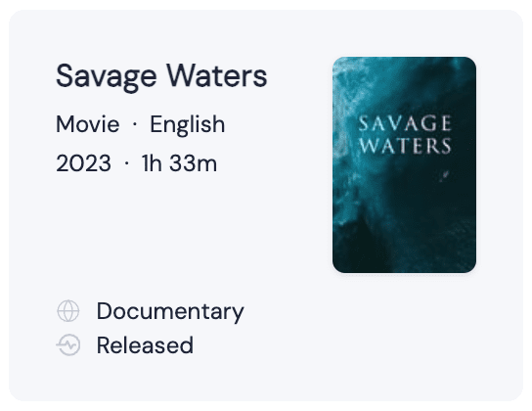Click the Movie type text

click(x=88, y=124)
